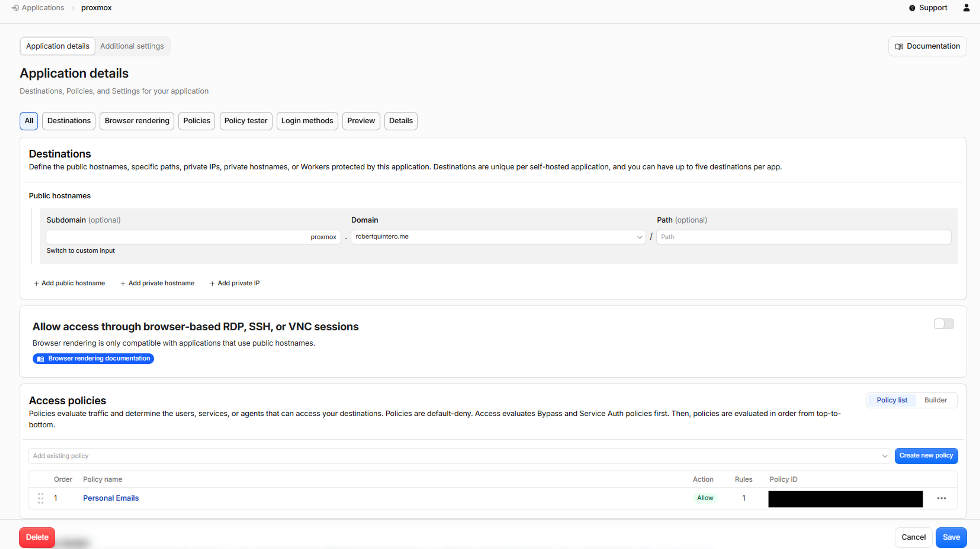Go to the Preview section
980x549 pixels.
(x=361, y=121)
